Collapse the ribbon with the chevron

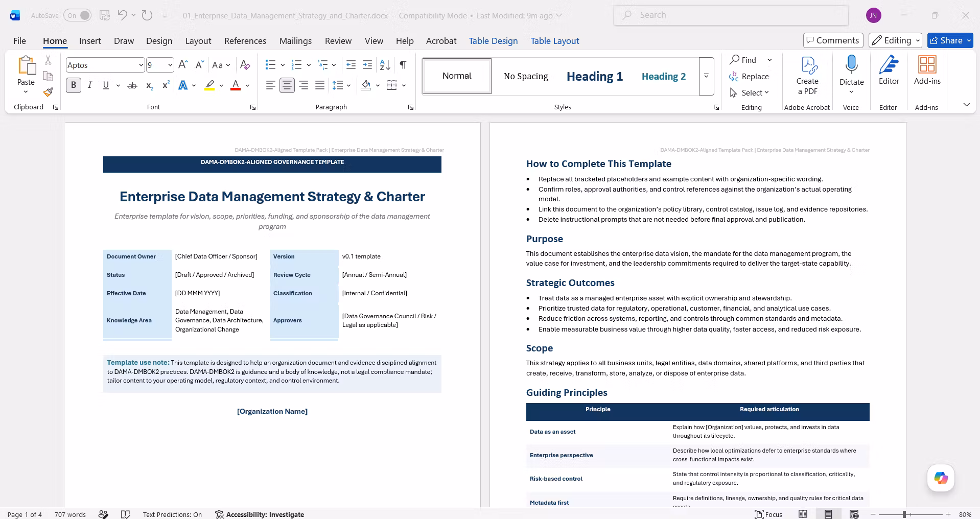tap(966, 105)
